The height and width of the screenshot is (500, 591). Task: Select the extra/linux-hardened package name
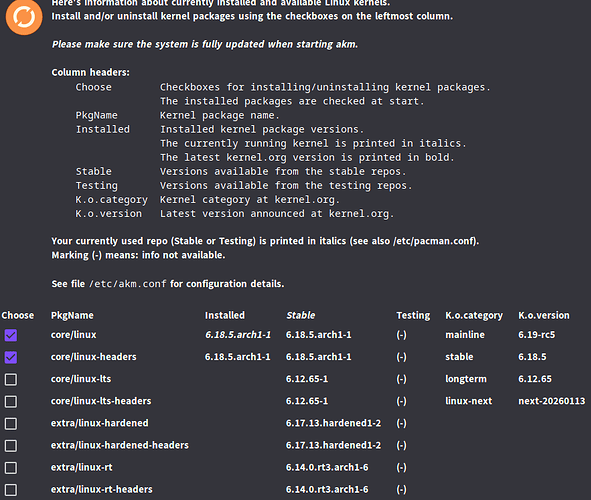(x=100, y=423)
